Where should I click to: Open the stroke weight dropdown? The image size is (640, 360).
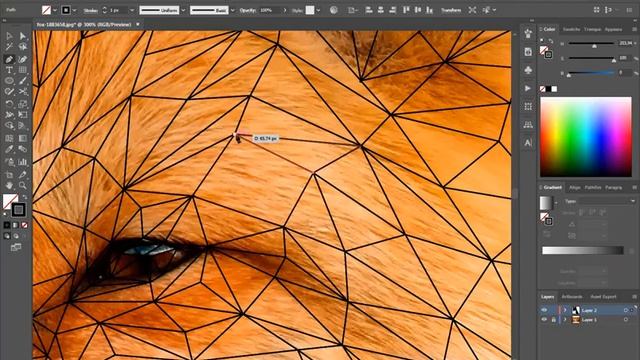[x=132, y=10]
